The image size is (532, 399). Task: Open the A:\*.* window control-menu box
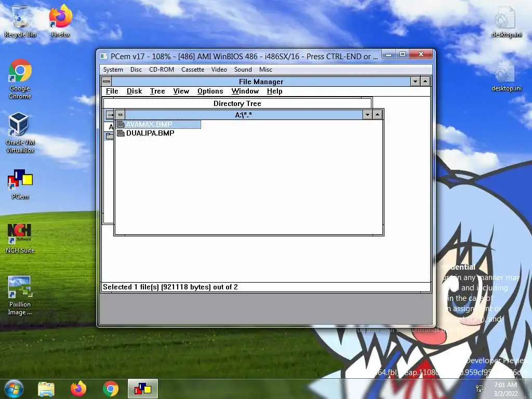(x=120, y=115)
